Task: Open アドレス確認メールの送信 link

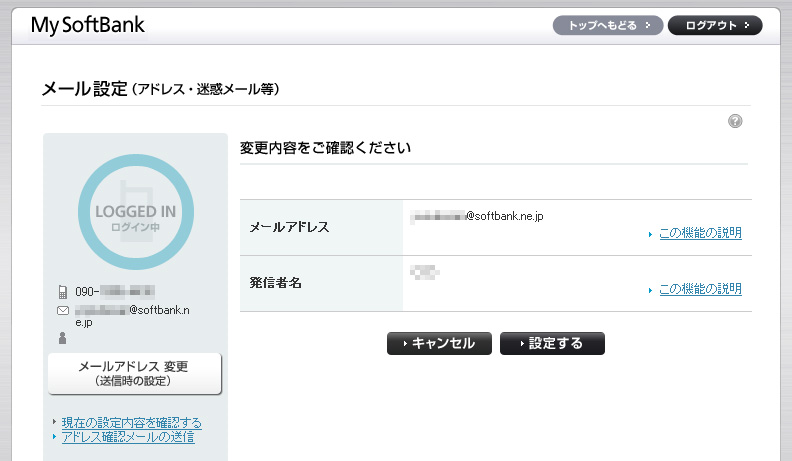Action: pyautogui.click(x=128, y=437)
